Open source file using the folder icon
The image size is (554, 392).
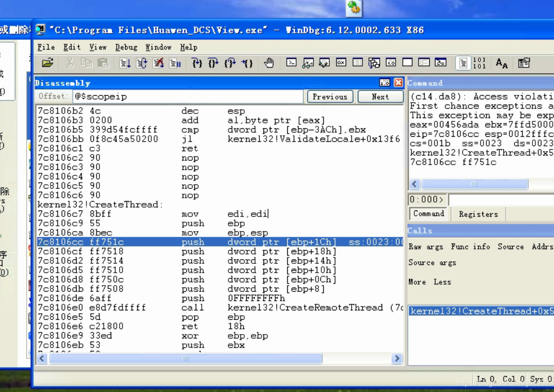click(x=48, y=63)
